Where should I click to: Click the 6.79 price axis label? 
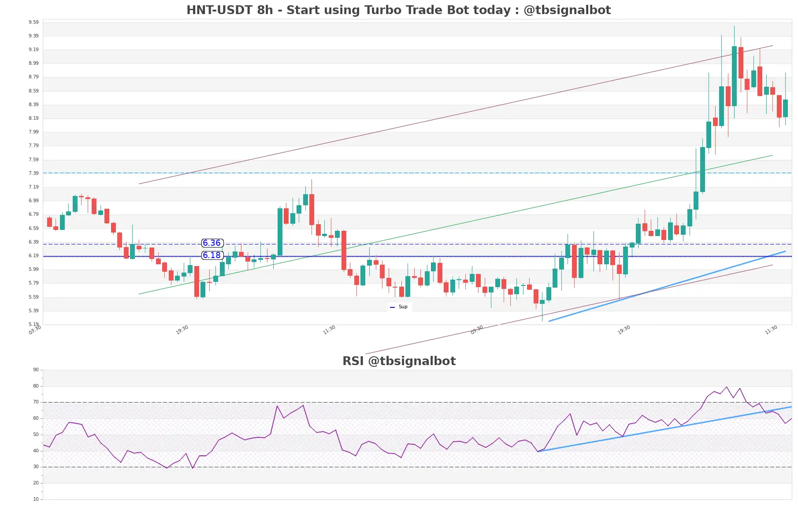click(x=33, y=214)
